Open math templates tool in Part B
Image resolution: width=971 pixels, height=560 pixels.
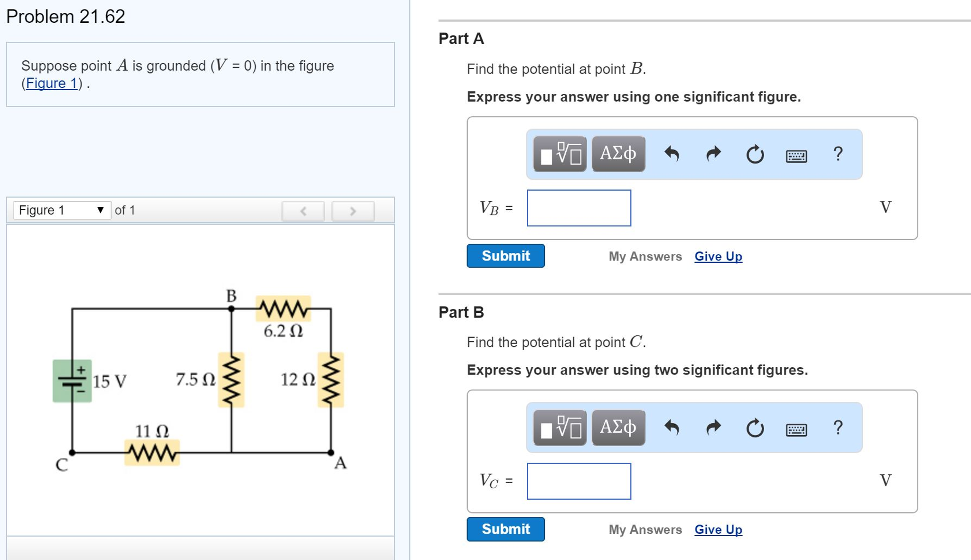560,428
